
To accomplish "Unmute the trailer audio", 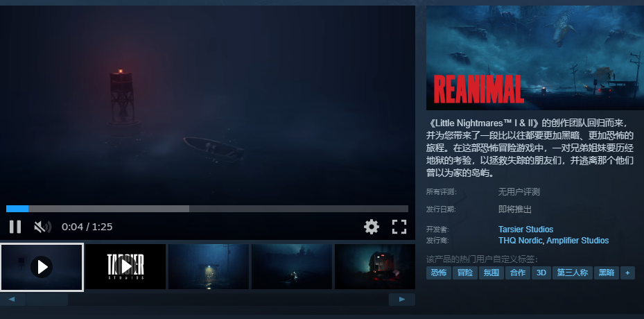I will (43, 227).
